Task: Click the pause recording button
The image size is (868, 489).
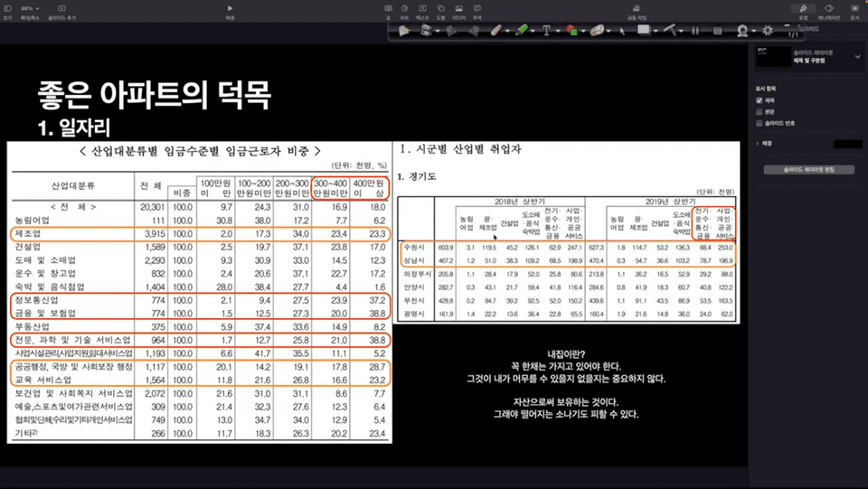Action: (x=695, y=31)
